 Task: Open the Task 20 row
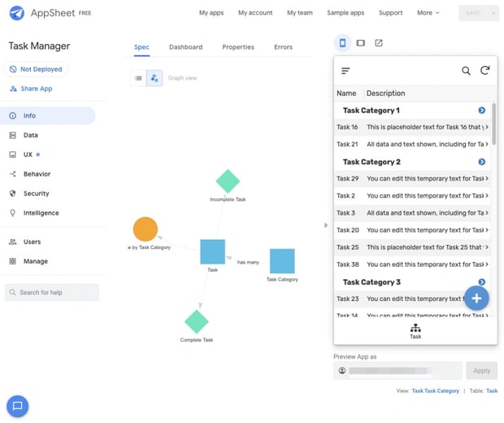click(412, 230)
